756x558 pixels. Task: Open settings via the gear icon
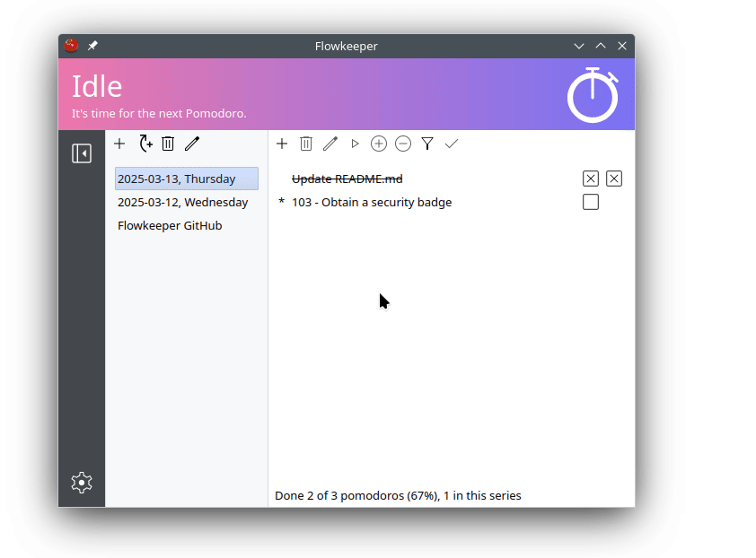point(82,483)
